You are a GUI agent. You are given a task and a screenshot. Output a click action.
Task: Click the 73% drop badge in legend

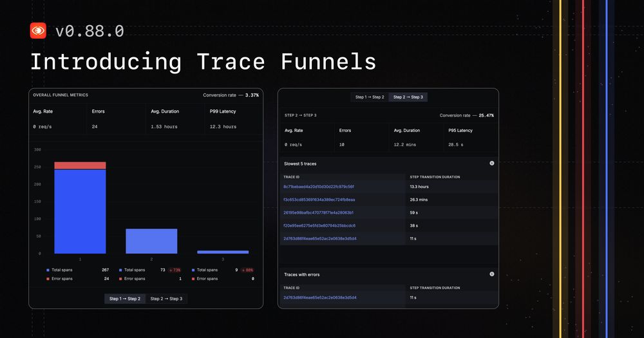[x=175, y=270]
